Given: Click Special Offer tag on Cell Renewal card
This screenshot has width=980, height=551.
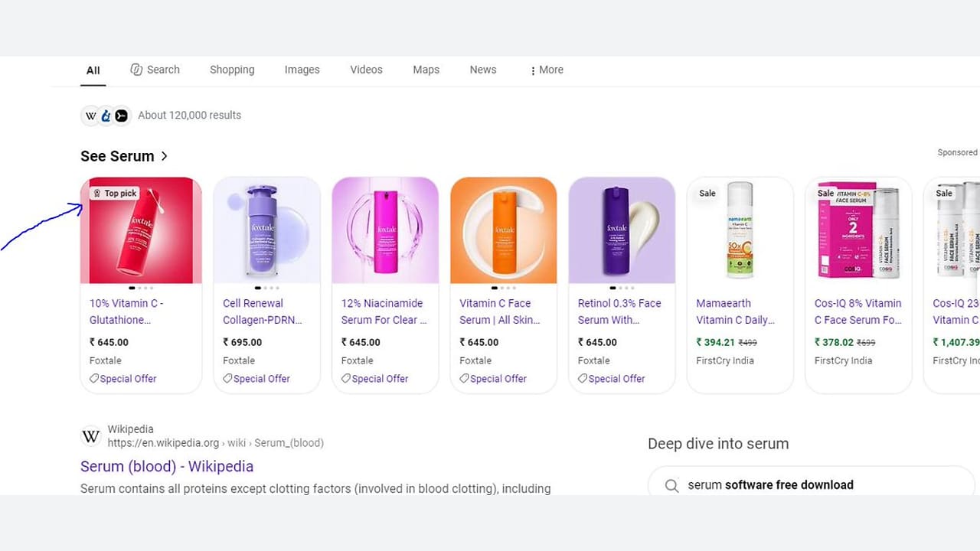Looking at the screenshot, I should 256,379.
